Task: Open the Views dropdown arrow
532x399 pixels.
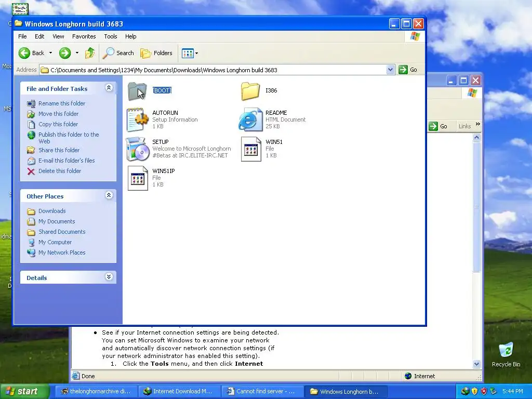Action: click(196, 54)
